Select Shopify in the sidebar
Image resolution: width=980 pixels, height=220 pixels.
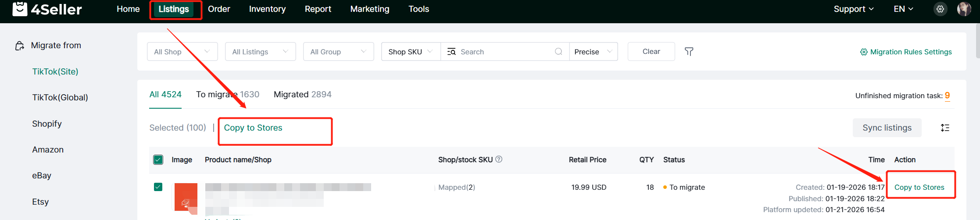(x=47, y=124)
